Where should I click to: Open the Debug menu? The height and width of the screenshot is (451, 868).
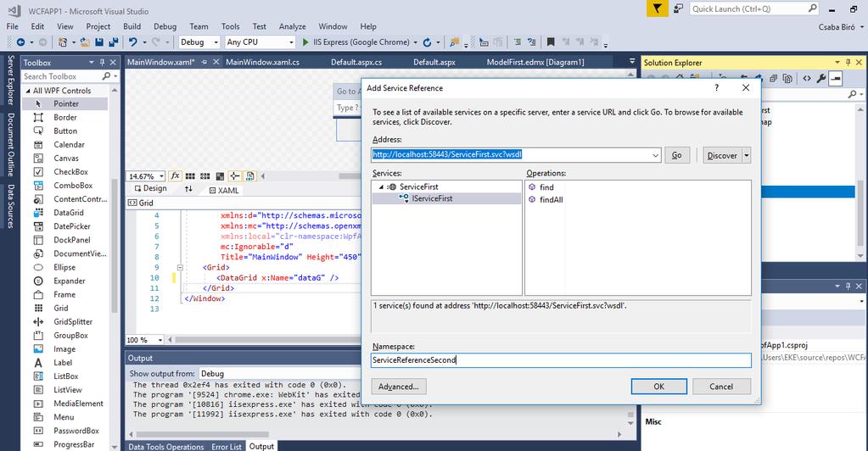tap(165, 26)
